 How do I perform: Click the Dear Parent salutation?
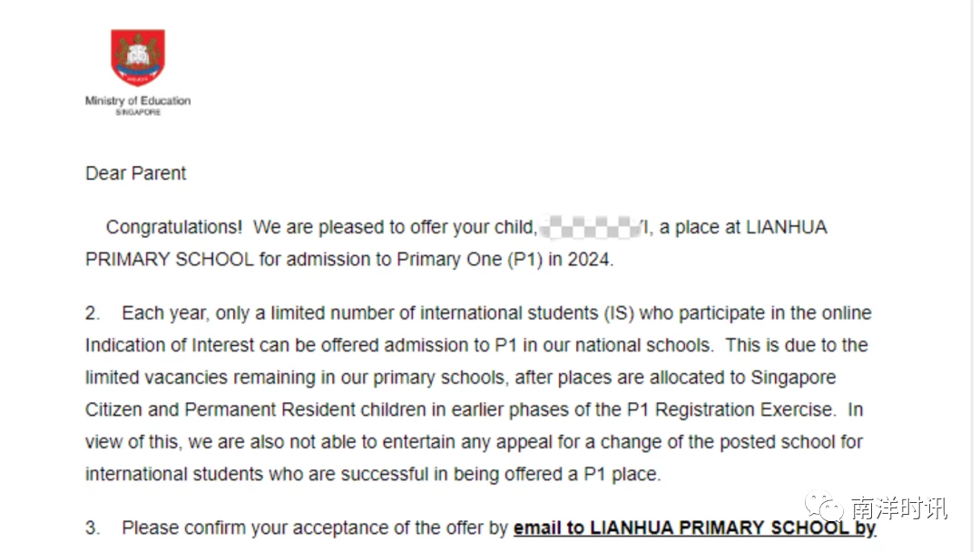(x=135, y=173)
